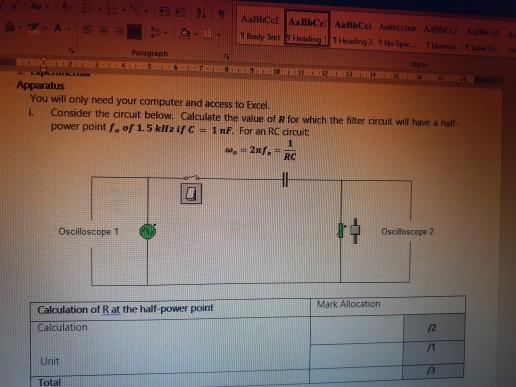Click the Change Case Aa icon
516x387 pixels.
tap(36, 6)
